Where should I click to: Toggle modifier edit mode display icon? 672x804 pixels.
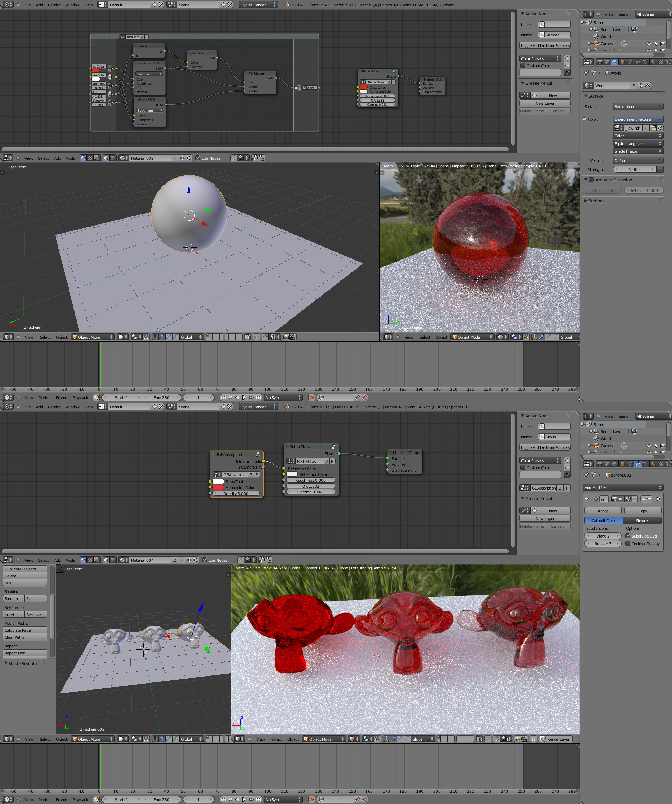(628, 499)
